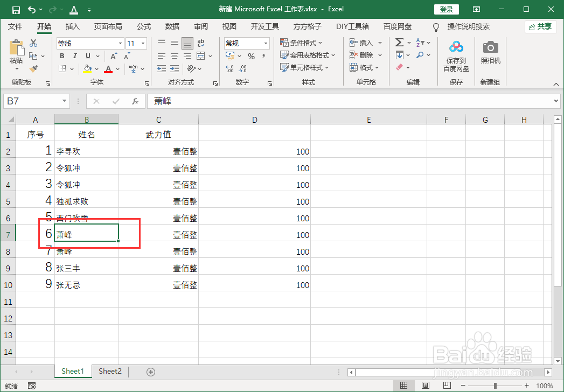Toggle Bold formatting
564x392 pixels.
click(62, 56)
